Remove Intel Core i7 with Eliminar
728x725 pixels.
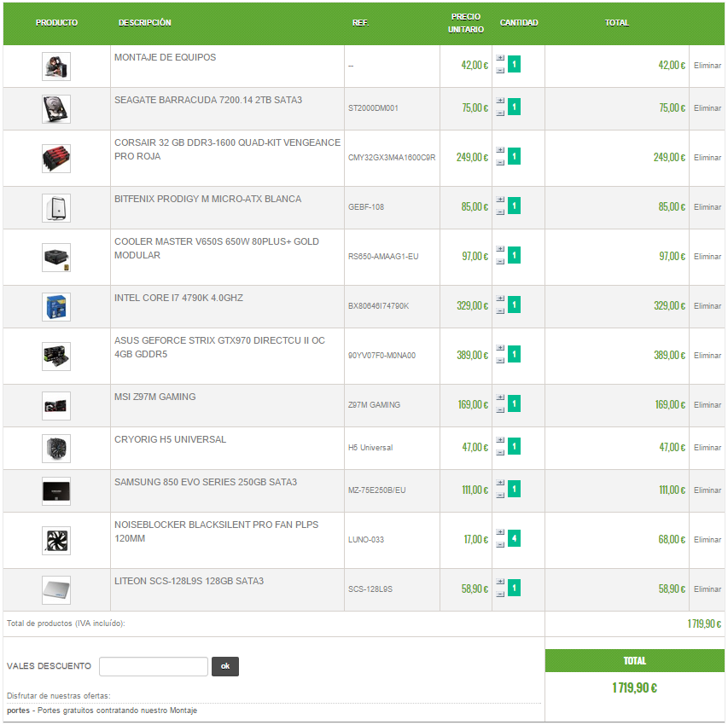click(708, 306)
